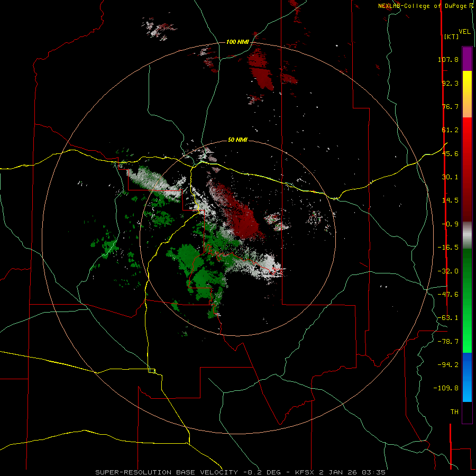Select the 92.3 velocity scale value
This screenshot has width=476, height=476.
point(450,83)
